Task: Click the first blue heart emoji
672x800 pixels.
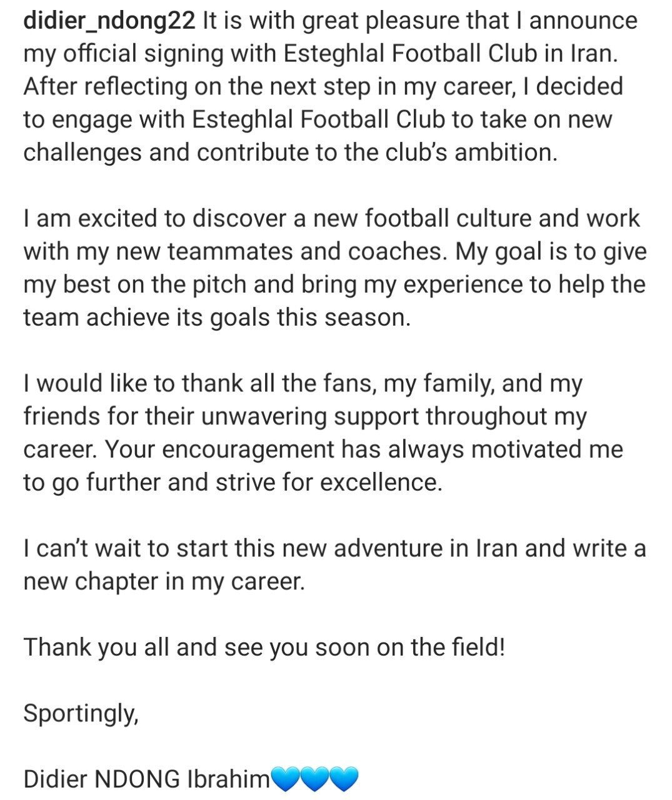Action: click(285, 779)
